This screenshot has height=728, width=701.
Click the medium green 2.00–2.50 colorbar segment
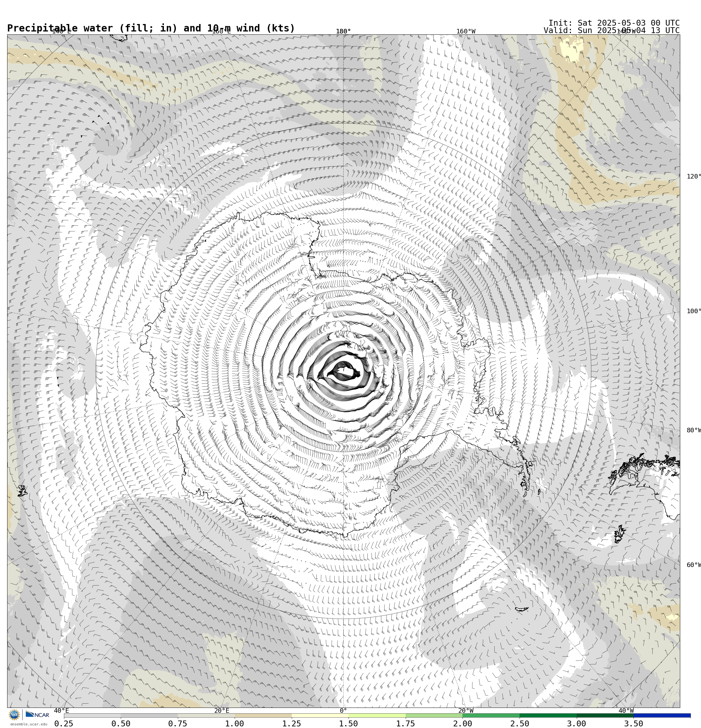[x=491, y=715]
